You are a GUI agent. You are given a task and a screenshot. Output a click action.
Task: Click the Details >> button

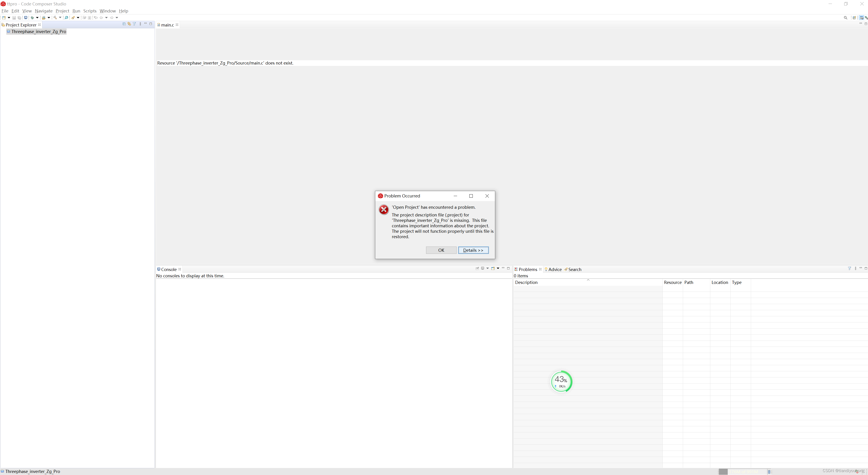point(473,250)
